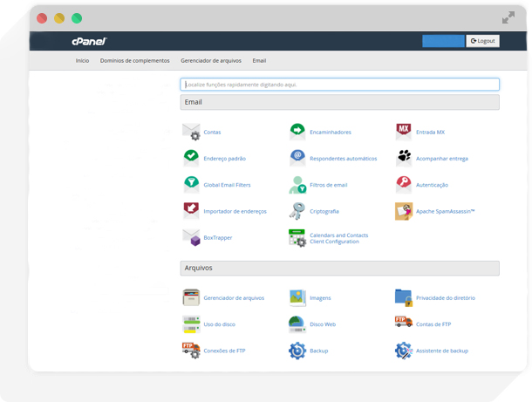
Task: Open the Contas email accounts icon
Action: click(191, 132)
